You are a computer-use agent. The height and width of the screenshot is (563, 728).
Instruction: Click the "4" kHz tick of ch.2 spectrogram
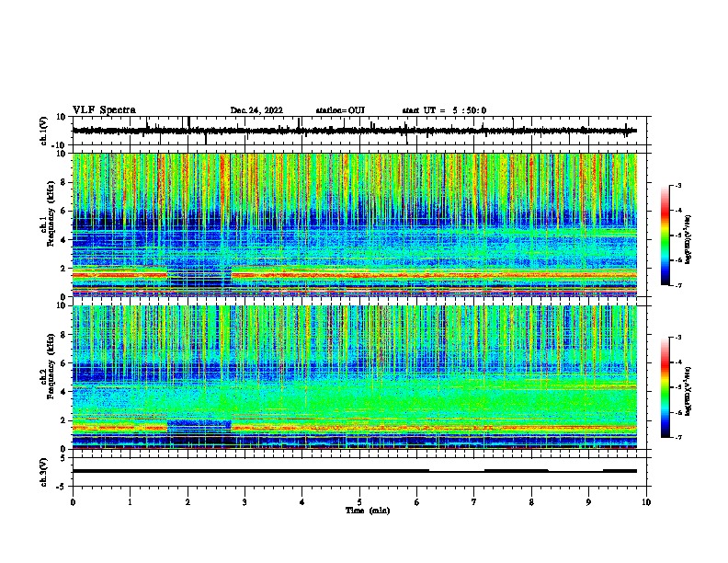click(63, 392)
